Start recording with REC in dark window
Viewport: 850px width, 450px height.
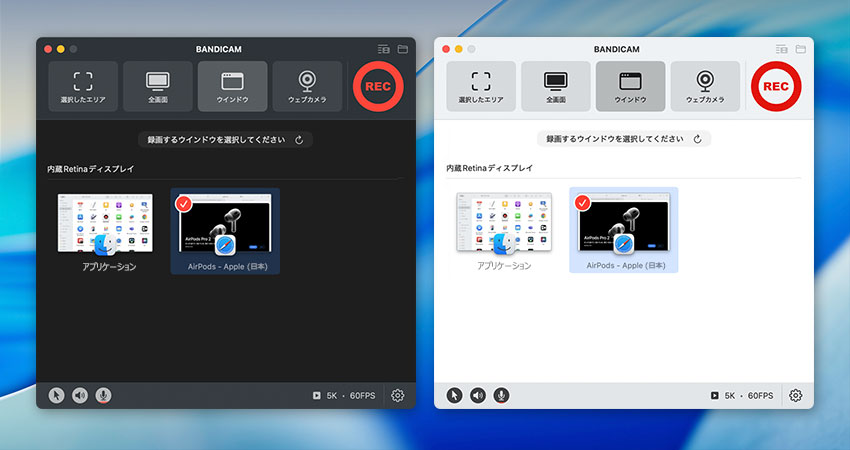tap(377, 86)
